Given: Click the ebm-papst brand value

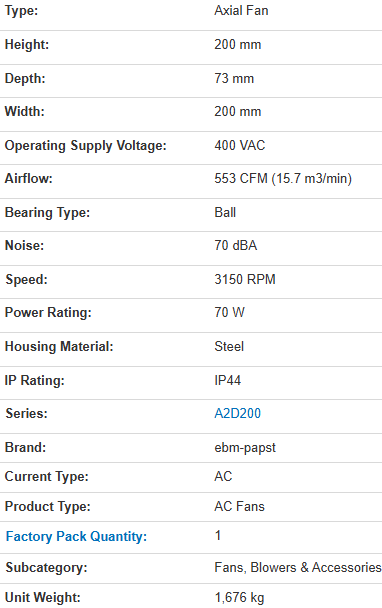Looking at the screenshot, I should (x=245, y=448).
